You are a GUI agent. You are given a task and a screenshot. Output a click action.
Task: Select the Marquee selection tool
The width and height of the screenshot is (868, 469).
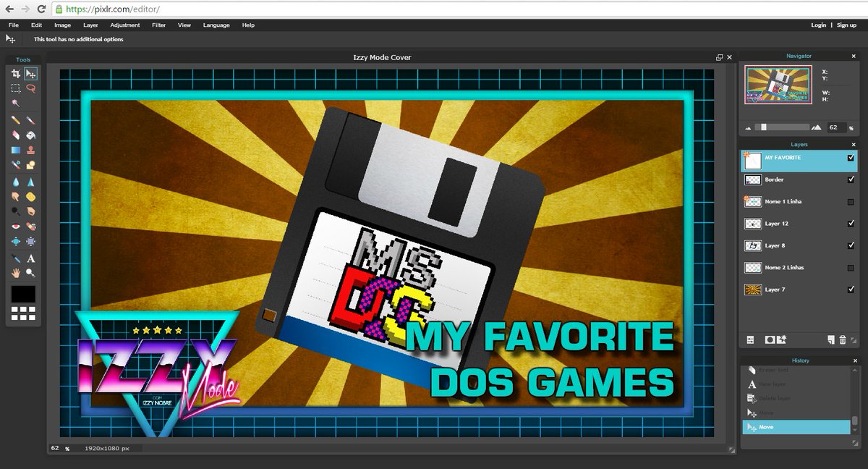[15, 88]
